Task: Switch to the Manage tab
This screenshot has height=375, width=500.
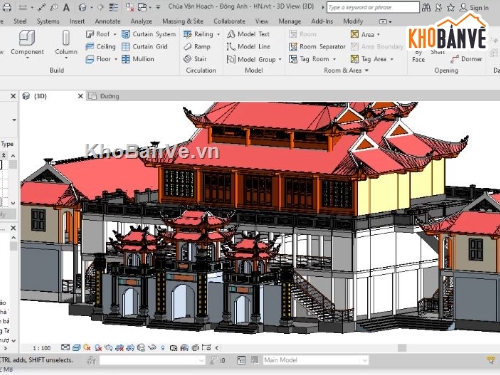Action: [290, 21]
